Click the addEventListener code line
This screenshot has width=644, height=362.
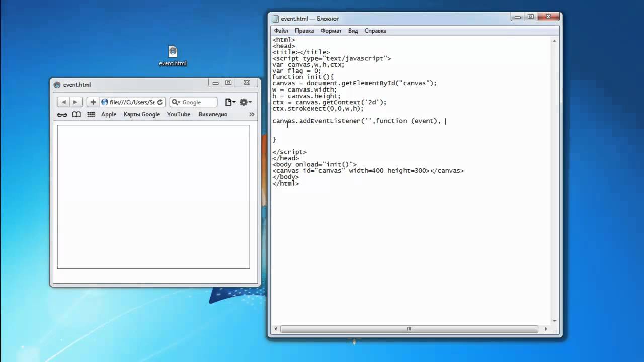[356, 121]
